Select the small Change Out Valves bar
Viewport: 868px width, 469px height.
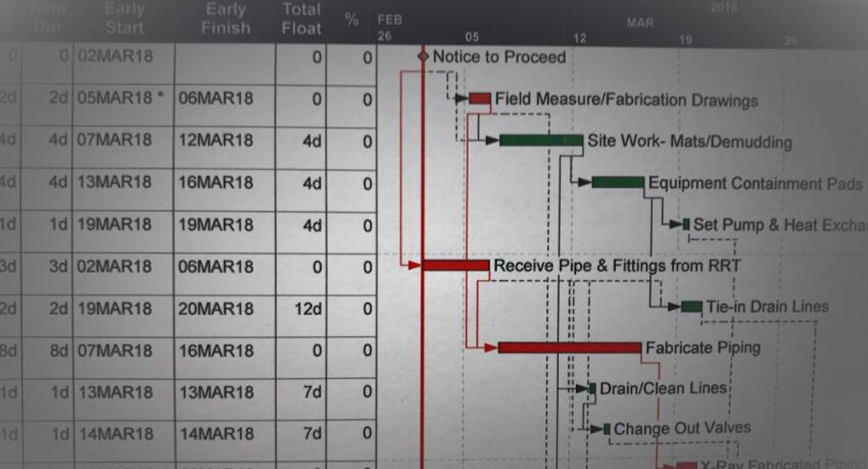coord(607,429)
